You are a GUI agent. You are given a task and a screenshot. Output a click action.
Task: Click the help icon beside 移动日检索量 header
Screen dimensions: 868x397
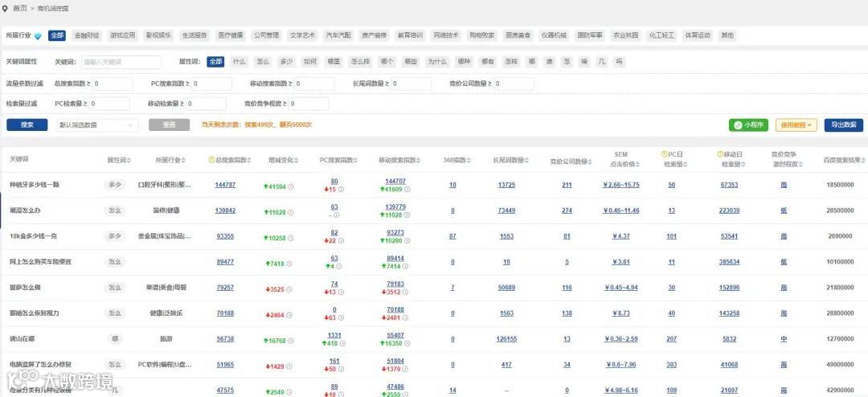click(x=719, y=155)
